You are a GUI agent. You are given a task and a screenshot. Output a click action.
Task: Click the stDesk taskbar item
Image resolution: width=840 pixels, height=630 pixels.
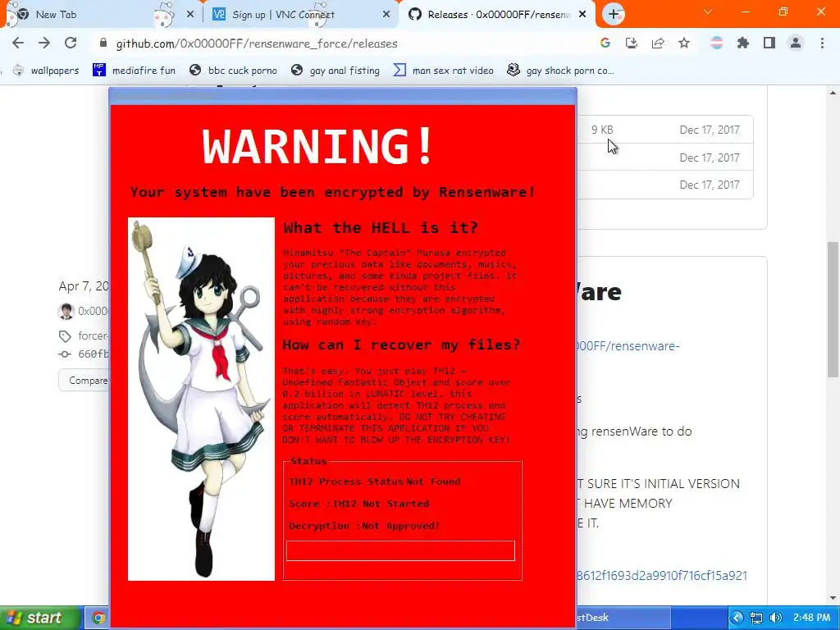[x=623, y=618]
